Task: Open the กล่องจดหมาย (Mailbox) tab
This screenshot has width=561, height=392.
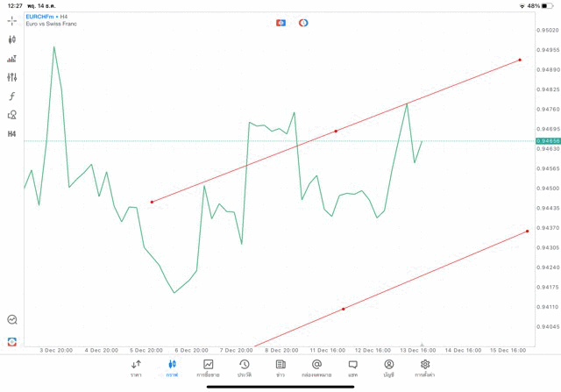Action: (x=316, y=368)
